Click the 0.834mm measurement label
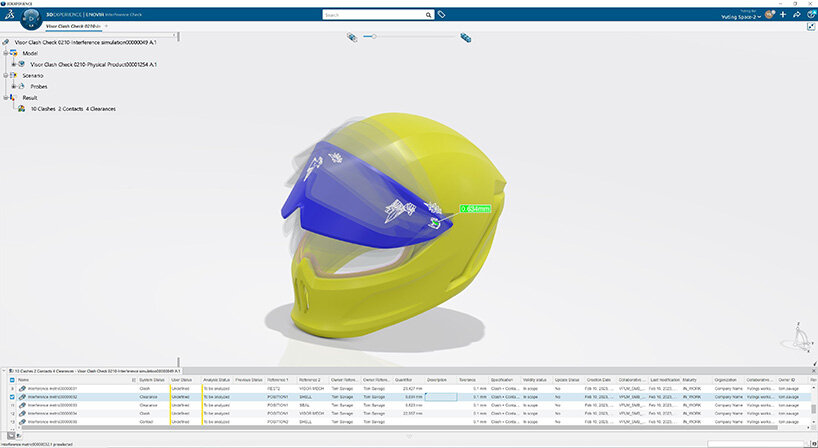The image size is (818, 448). click(475, 208)
